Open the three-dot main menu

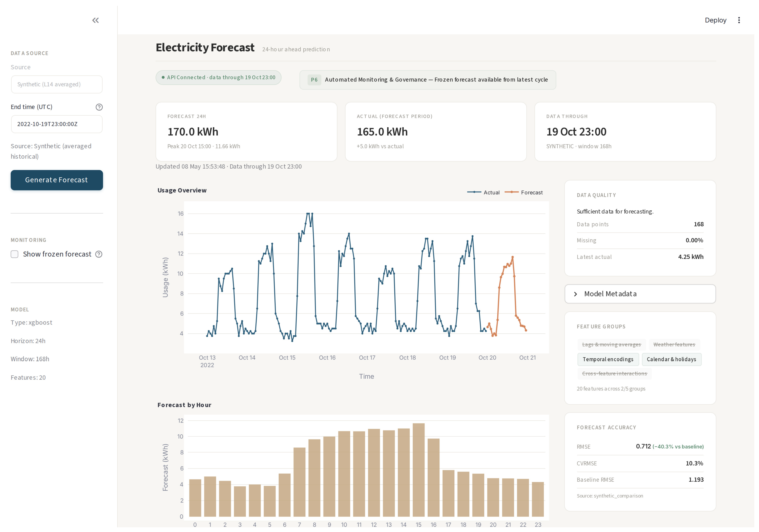coord(739,20)
